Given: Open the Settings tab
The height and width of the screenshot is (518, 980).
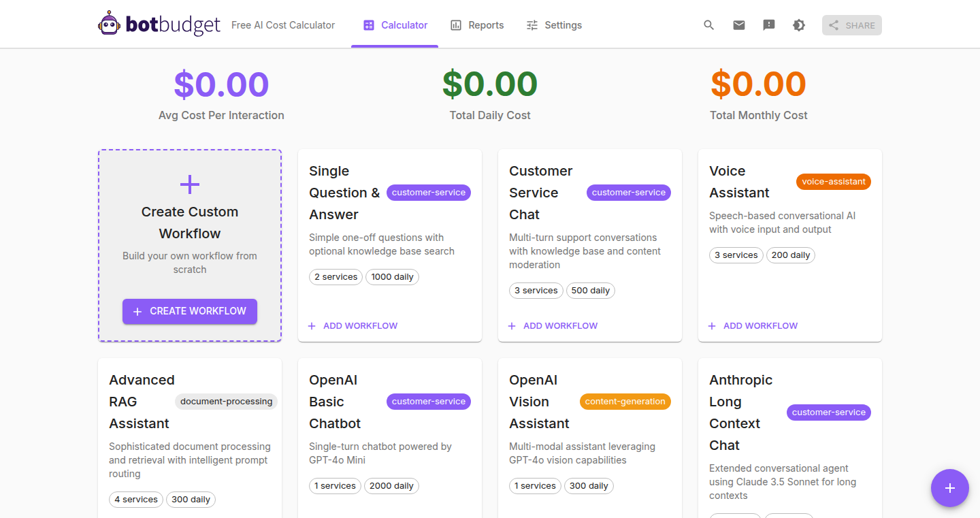Looking at the screenshot, I should tap(554, 25).
